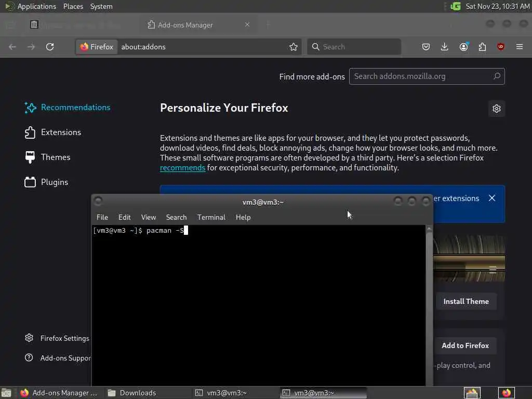Open Firefox Settings from sidebar

point(57,338)
